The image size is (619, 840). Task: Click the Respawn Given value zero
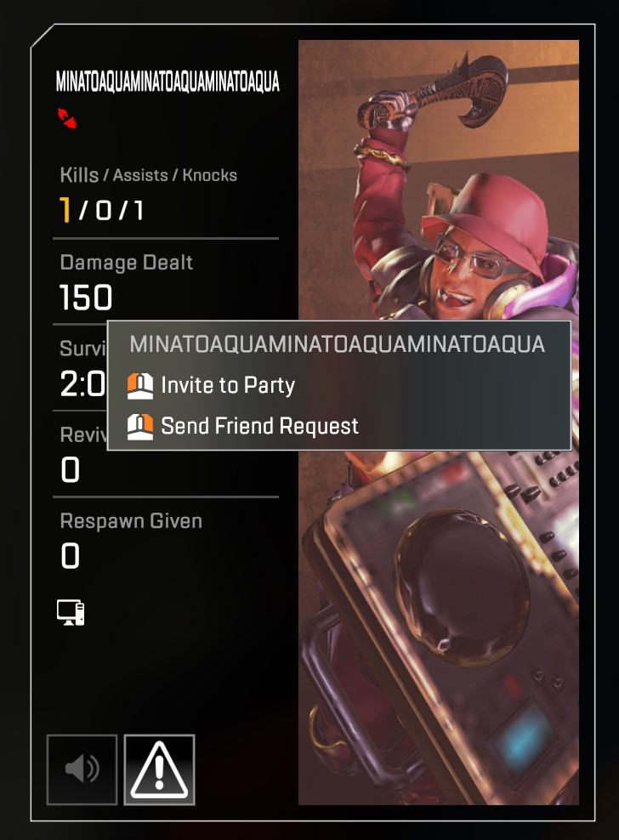tap(71, 556)
